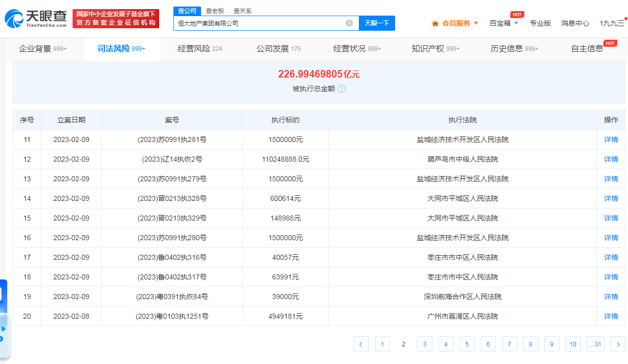628x364 pixels.
Task: Click current page number 2
Action: click(x=403, y=344)
